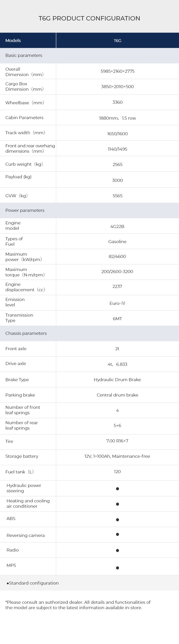Image resolution: width=179 pixels, height=644 pixels.
Task: Click the Hydraulic power steering standard dot
Action: pyautogui.click(x=117, y=489)
